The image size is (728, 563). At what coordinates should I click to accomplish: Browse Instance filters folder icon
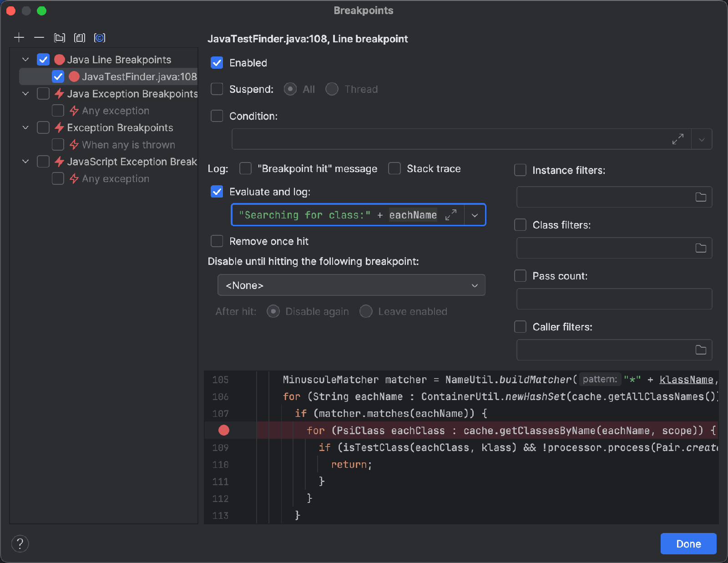701,197
